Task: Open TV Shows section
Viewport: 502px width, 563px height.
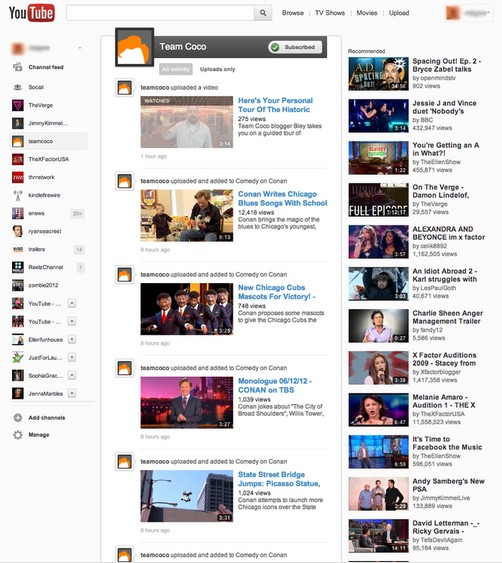Action: click(x=330, y=13)
